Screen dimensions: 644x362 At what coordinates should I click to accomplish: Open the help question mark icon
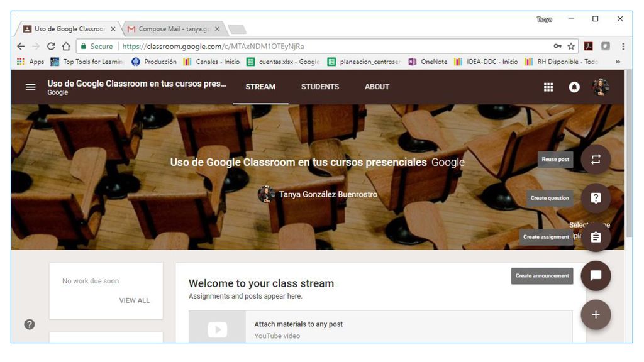[29, 324]
